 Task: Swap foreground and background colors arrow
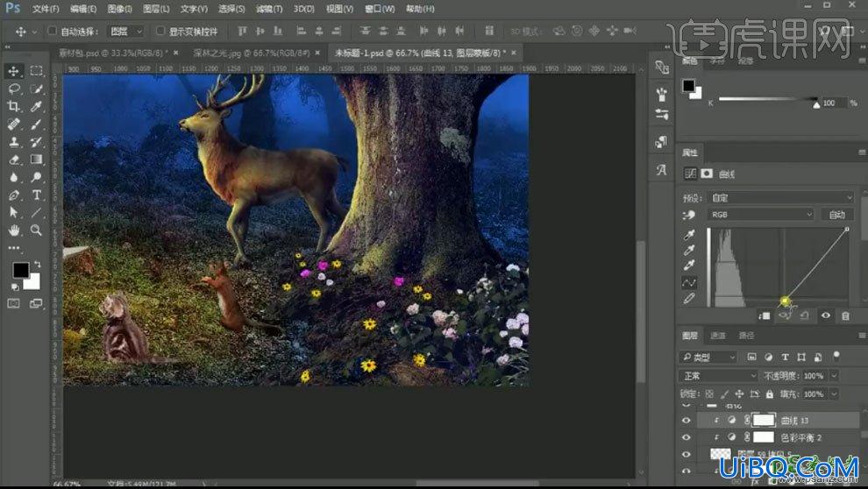[37, 264]
